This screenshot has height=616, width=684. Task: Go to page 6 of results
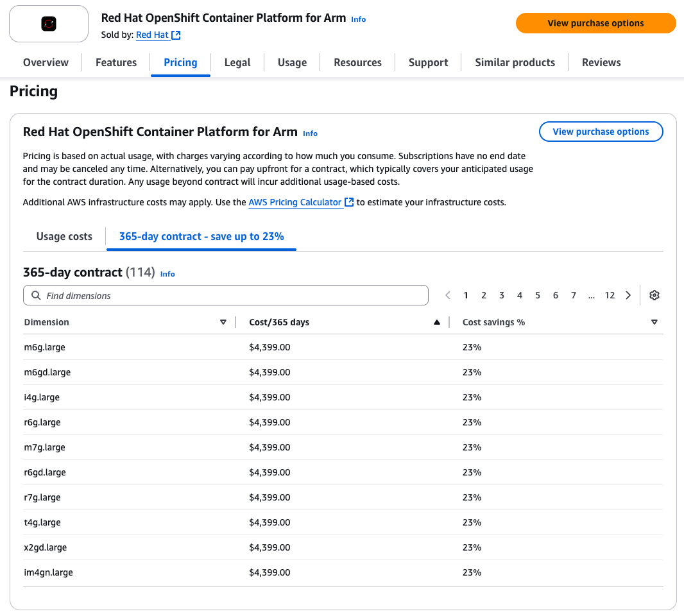[555, 295]
